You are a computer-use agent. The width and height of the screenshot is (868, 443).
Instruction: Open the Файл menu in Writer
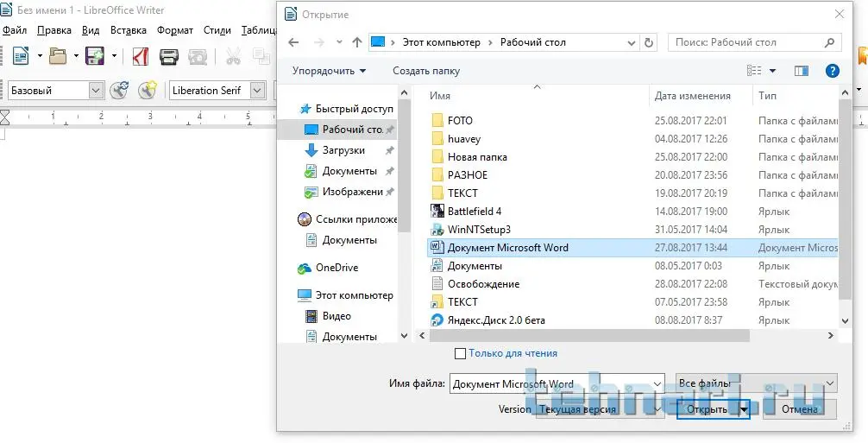[x=15, y=30]
